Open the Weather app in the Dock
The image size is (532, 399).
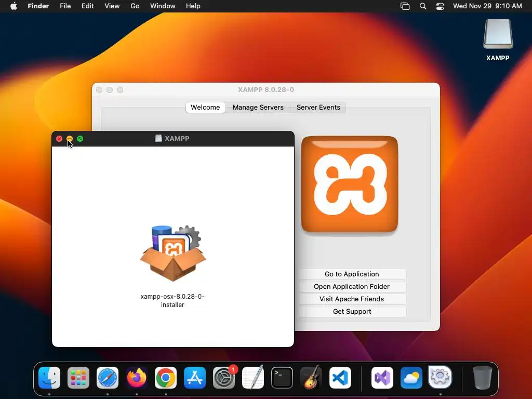pos(411,378)
